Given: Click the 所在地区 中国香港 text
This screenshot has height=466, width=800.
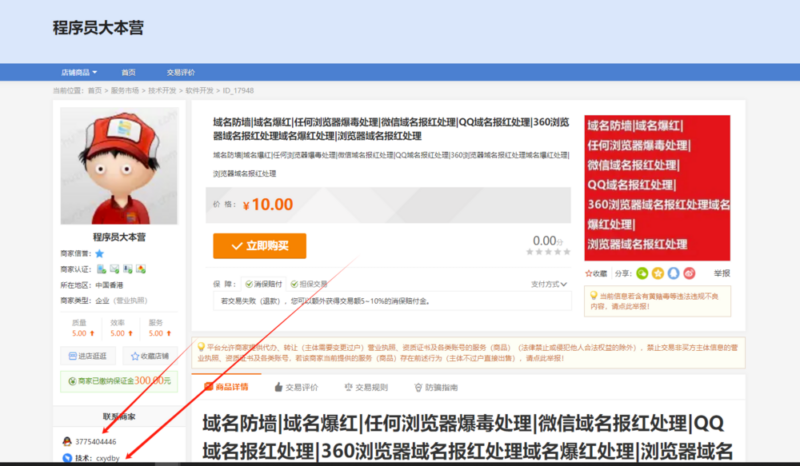Looking at the screenshot, I should coord(92,285).
